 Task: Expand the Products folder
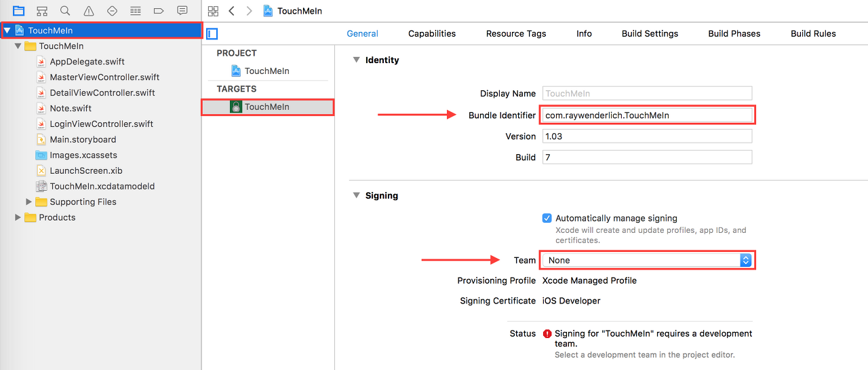pos(18,217)
